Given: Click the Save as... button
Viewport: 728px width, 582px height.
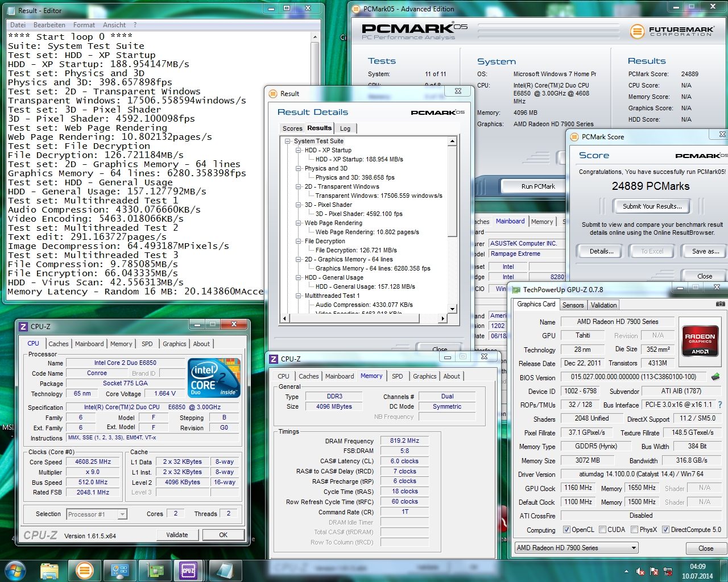Looking at the screenshot, I should click(x=705, y=251).
